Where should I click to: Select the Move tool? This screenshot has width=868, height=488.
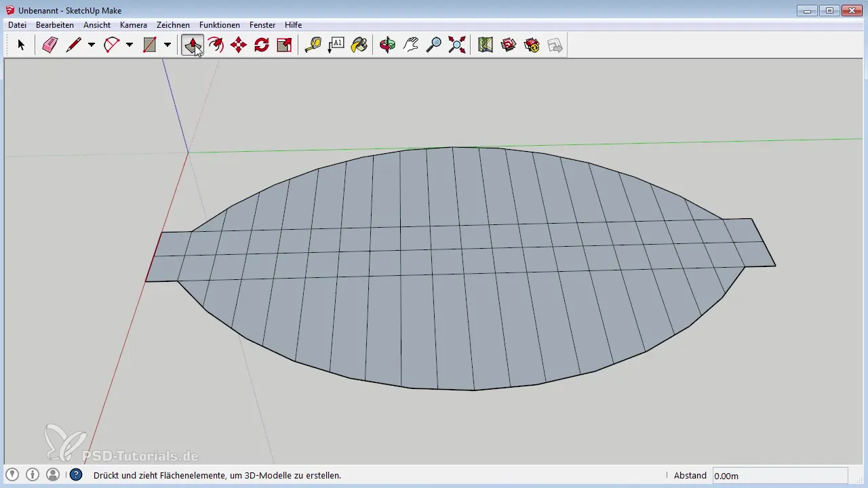pos(239,45)
